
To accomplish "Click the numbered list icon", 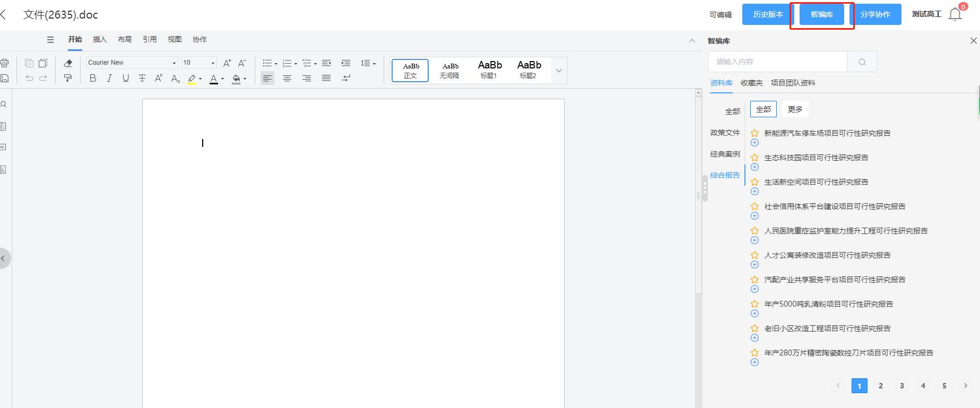I will [x=287, y=63].
